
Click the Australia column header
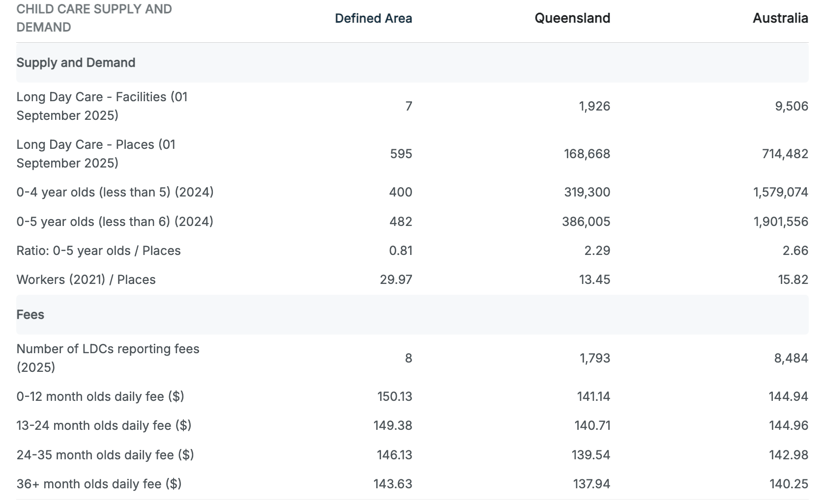[x=780, y=18]
